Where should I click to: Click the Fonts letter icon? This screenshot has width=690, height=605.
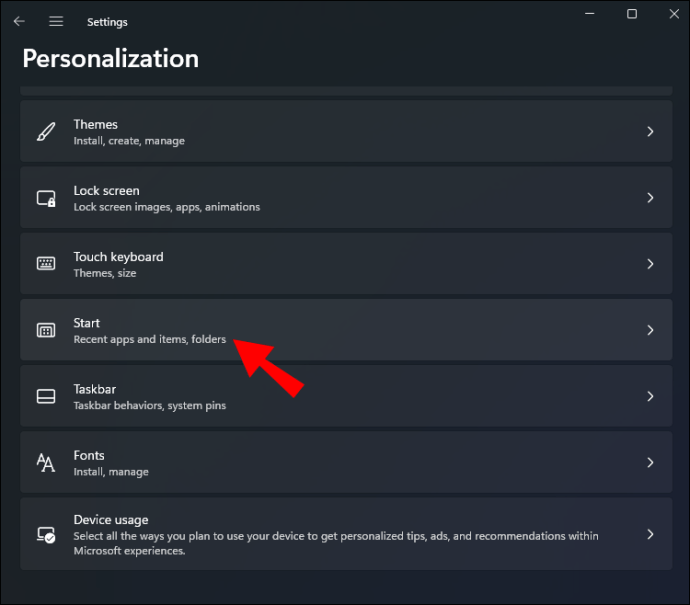coord(46,462)
